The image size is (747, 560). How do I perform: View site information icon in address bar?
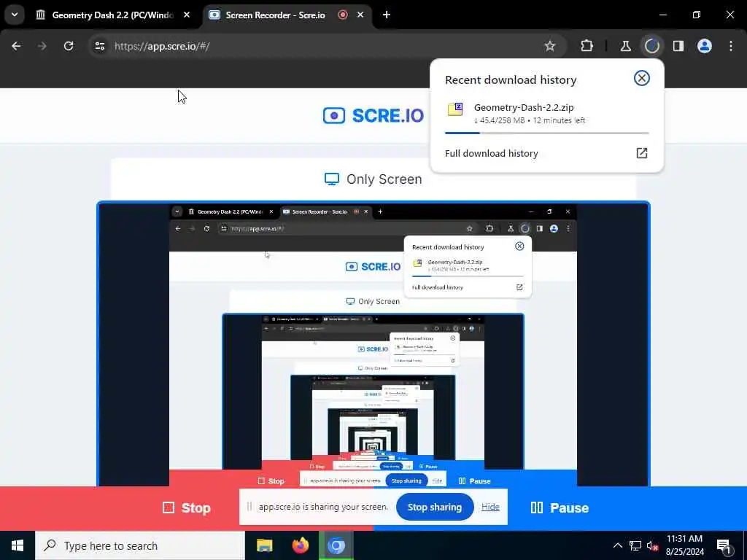coord(99,46)
